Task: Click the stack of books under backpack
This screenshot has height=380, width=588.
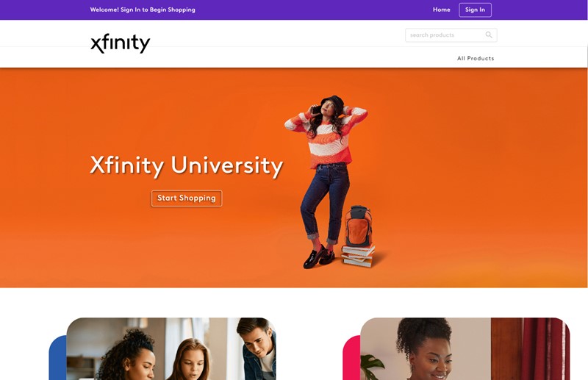Action: 358,256
